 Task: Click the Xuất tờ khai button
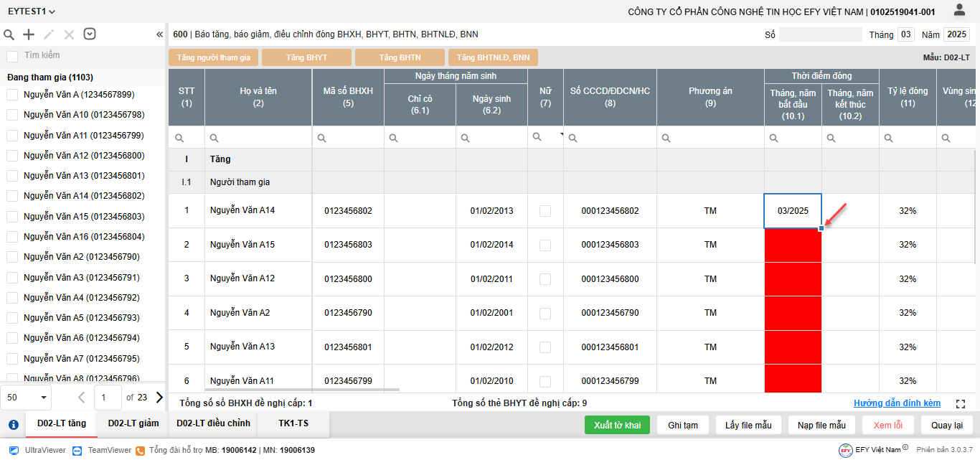[x=617, y=425]
